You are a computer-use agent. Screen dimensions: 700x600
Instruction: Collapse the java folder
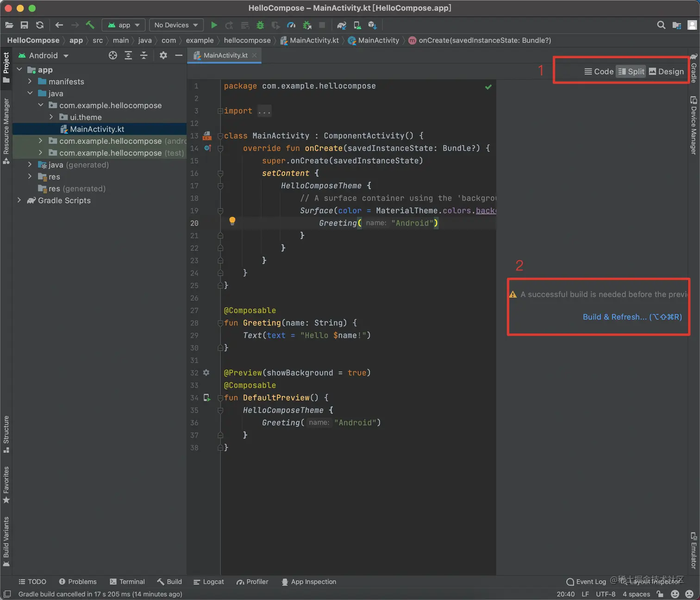click(30, 93)
